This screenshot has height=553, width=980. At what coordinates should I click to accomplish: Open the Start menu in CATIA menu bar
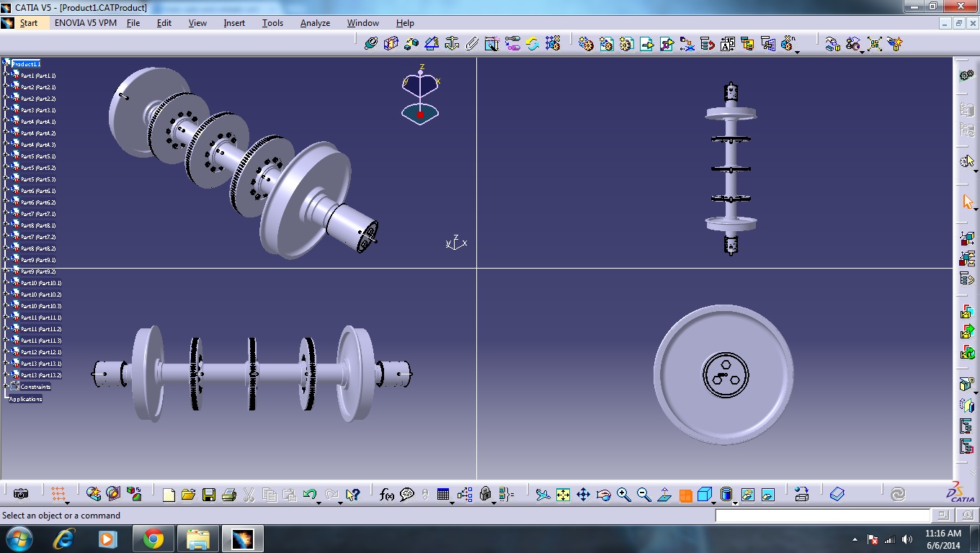[x=29, y=23]
